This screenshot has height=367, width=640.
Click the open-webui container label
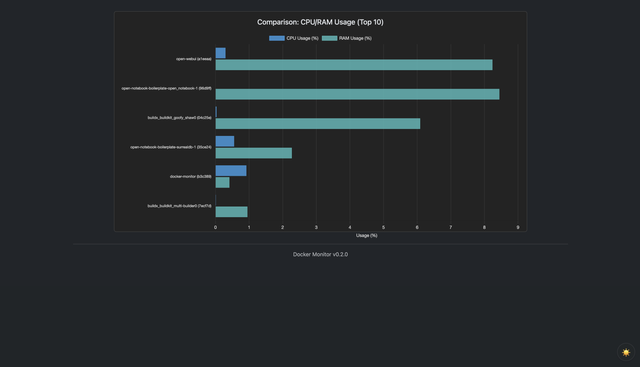(x=193, y=59)
